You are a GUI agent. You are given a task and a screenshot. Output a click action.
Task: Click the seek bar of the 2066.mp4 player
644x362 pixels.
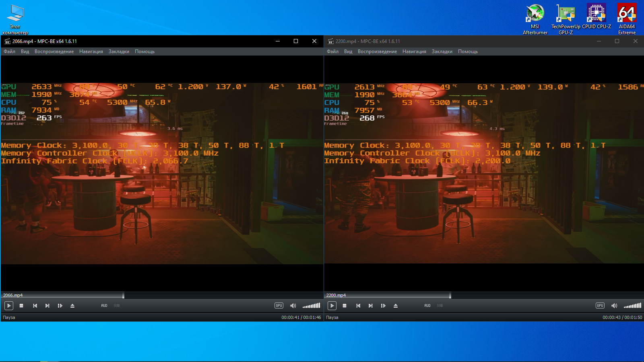(x=162, y=296)
